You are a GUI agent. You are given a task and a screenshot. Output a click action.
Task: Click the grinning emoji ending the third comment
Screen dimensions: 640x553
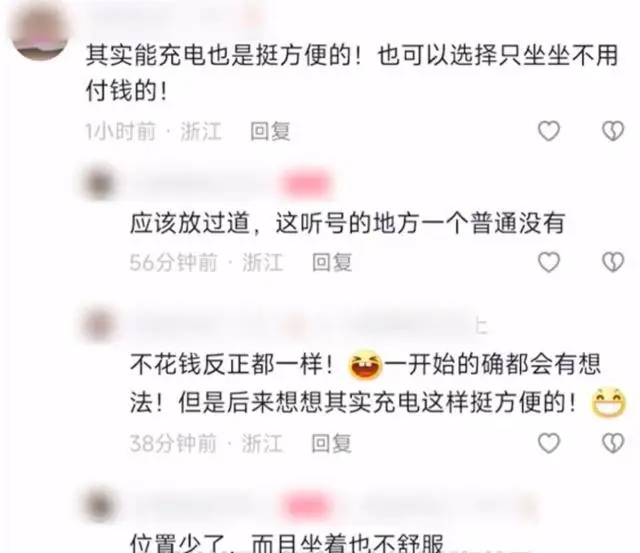[609, 403]
